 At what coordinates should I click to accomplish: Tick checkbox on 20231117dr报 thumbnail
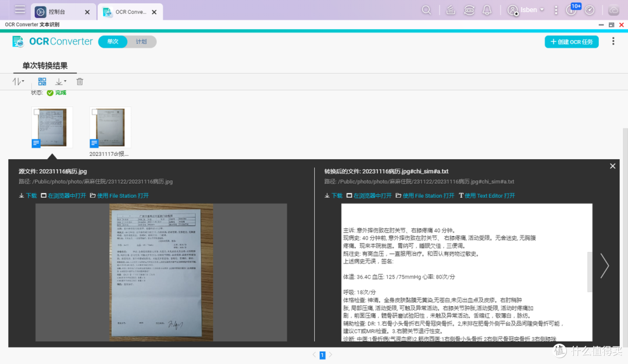(x=95, y=112)
